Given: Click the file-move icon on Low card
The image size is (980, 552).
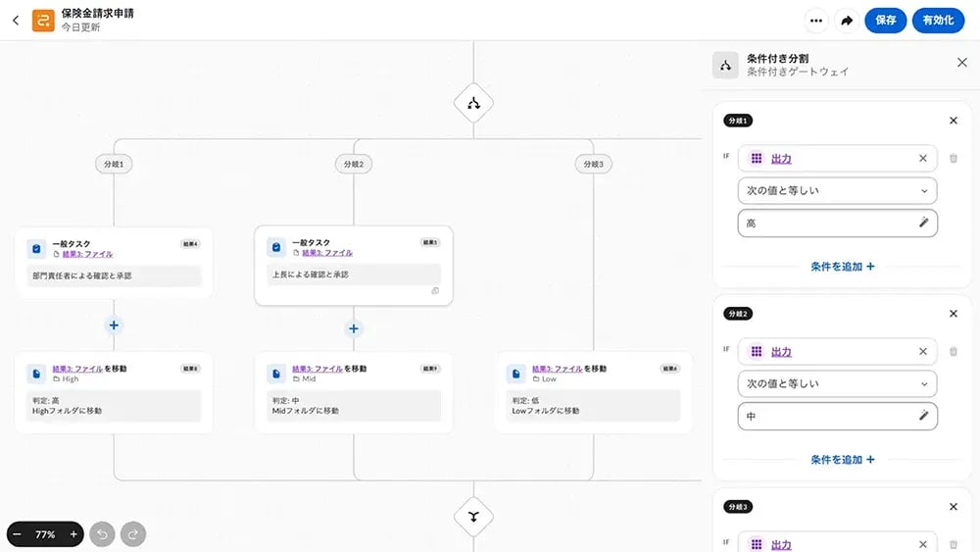Looking at the screenshot, I should (x=516, y=374).
